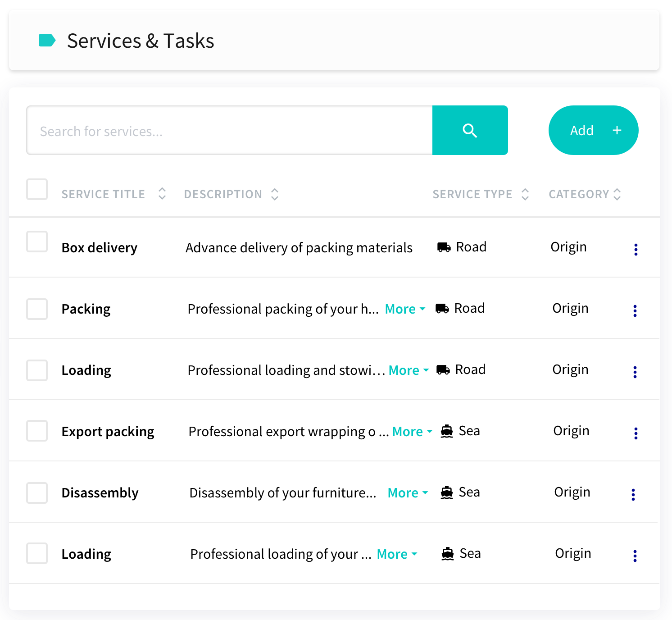
Task: Expand More on Export packing description
Action: [412, 432]
